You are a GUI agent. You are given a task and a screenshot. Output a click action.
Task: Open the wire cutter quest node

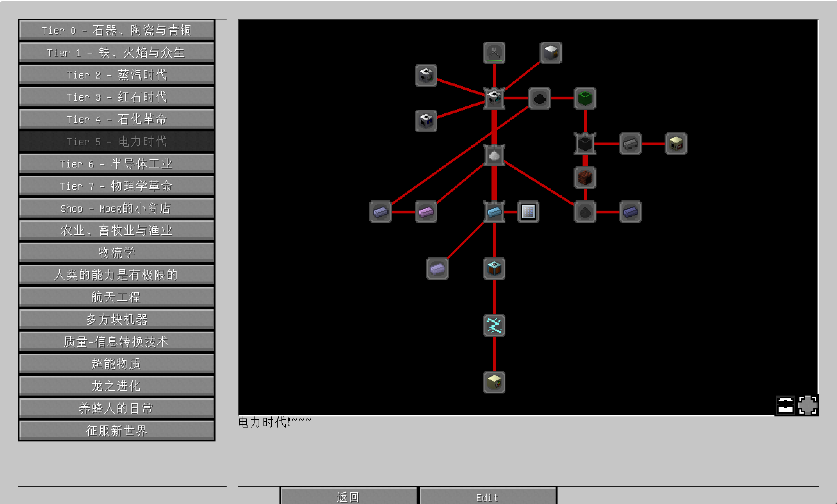coord(494,53)
